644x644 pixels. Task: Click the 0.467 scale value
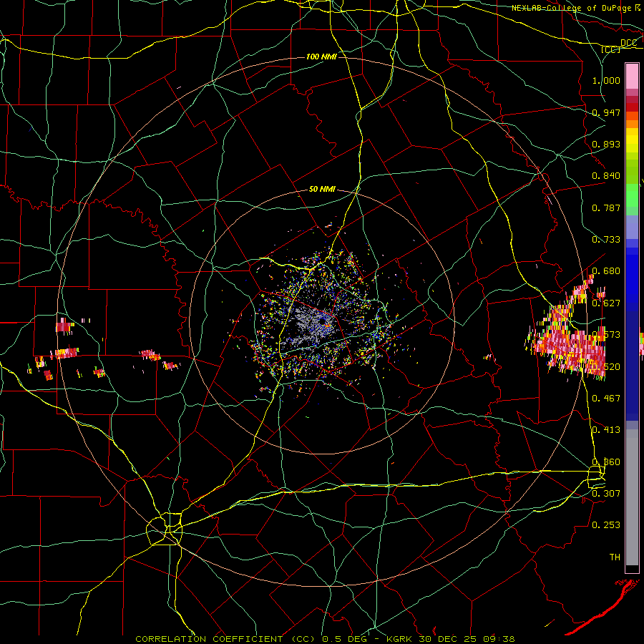[606, 399]
